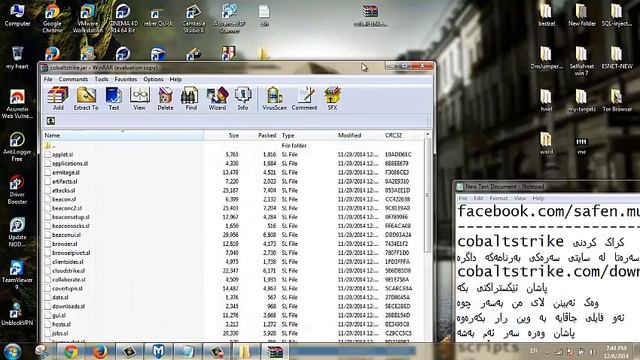Open Firefox from the taskbar

tap(100, 351)
